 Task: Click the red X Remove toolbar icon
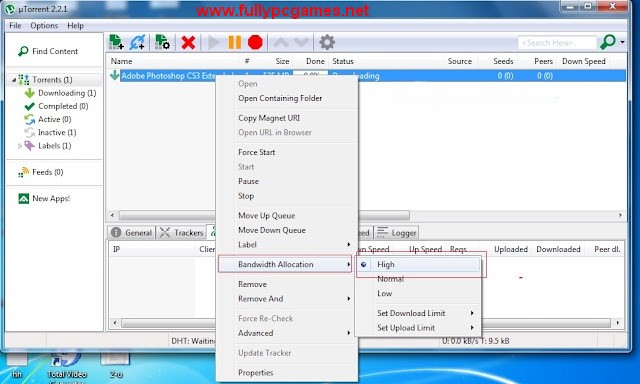(188, 42)
